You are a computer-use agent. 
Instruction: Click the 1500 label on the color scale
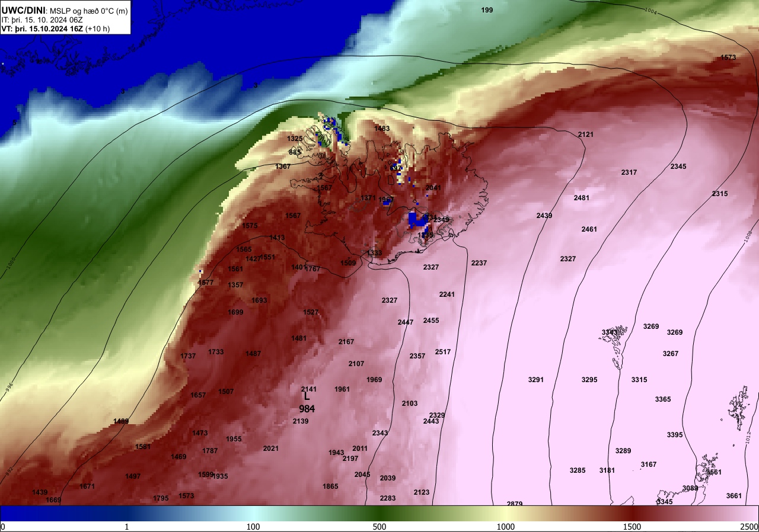point(632,527)
